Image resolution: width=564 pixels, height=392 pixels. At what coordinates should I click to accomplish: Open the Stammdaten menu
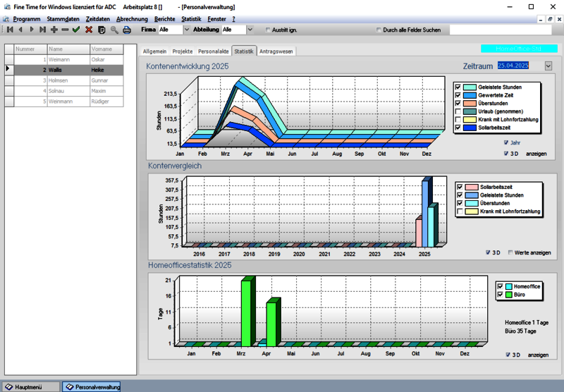click(63, 19)
